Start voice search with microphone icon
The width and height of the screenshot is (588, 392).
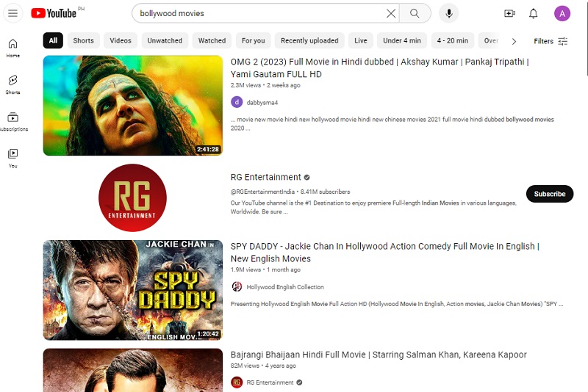[x=448, y=13]
